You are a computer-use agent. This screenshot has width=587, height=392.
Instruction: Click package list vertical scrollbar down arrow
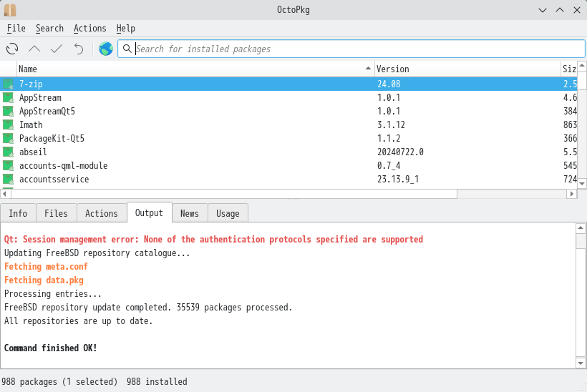coord(582,184)
